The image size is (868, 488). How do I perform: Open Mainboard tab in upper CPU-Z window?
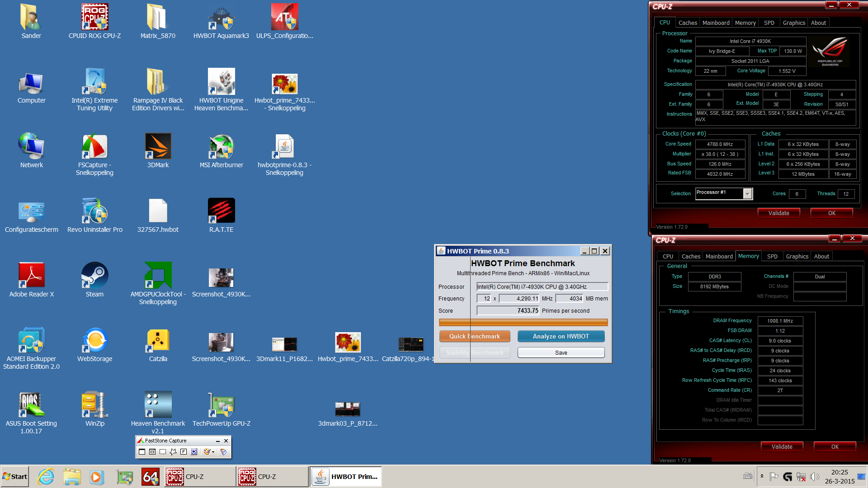716,23
